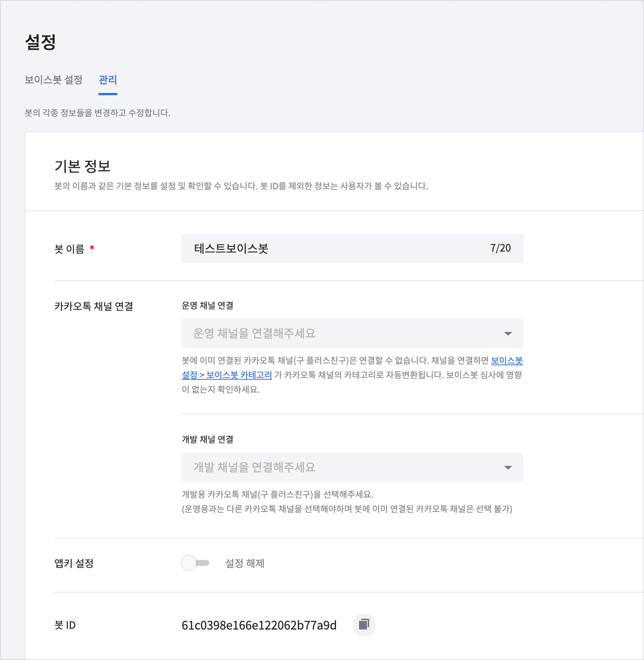Screen dimensions: 644x660
Task: Click the 앱키 설정 label
Action: point(74,563)
